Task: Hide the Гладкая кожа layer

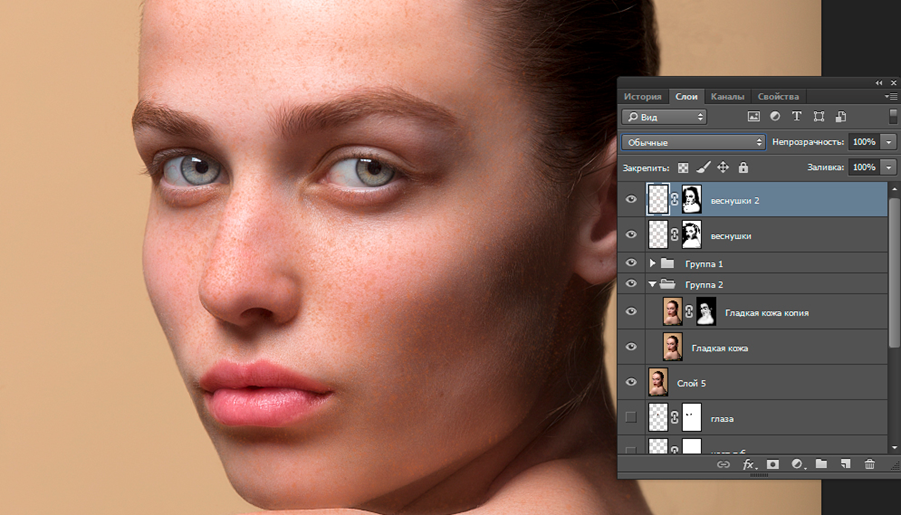Action: pos(631,347)
